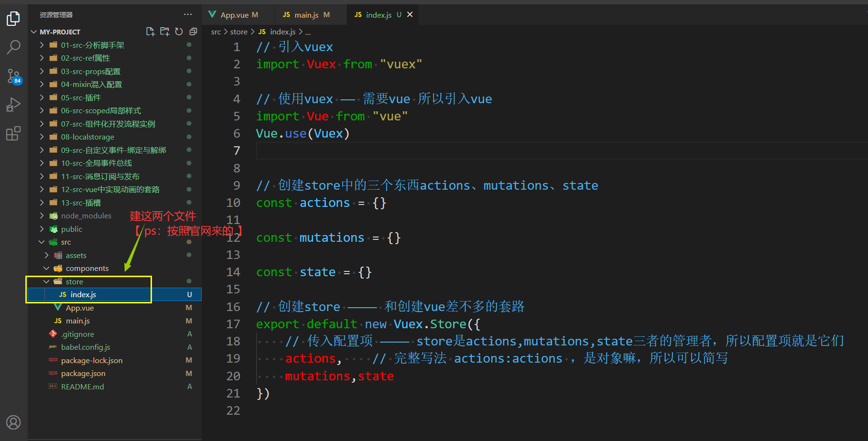The width and height of the screenshot is (868, 441).
Task: Select the 11-src-消息订阅与发布 folder
Action: point(115,176)
